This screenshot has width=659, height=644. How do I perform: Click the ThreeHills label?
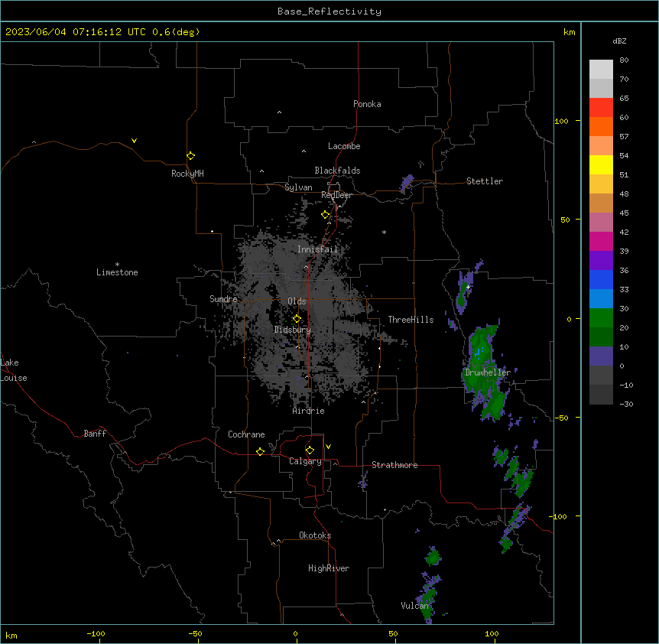[x=411, y=320]
